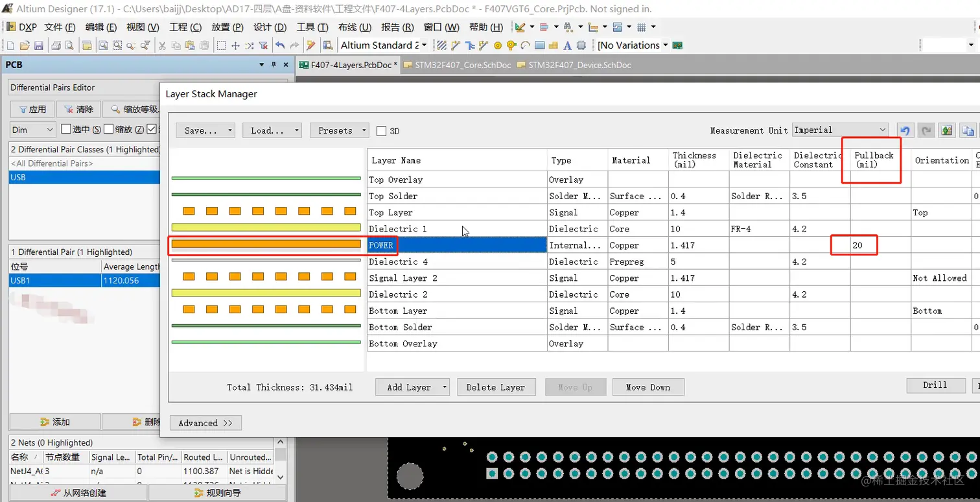Open the PCB panel options dropdown arrow
980x502 pixels.
(x=262, y=65)
